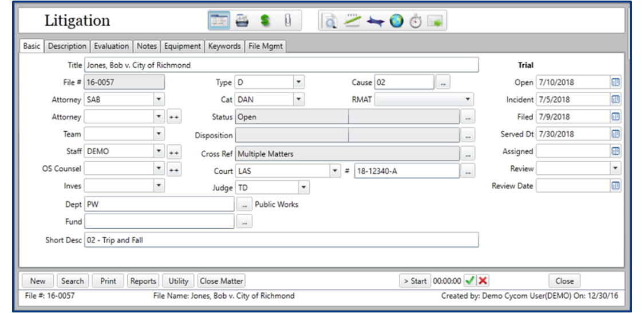Expand the Review dropdown
Screen dimensions: 644x313
pyautogui.click(x=615, y=168)
